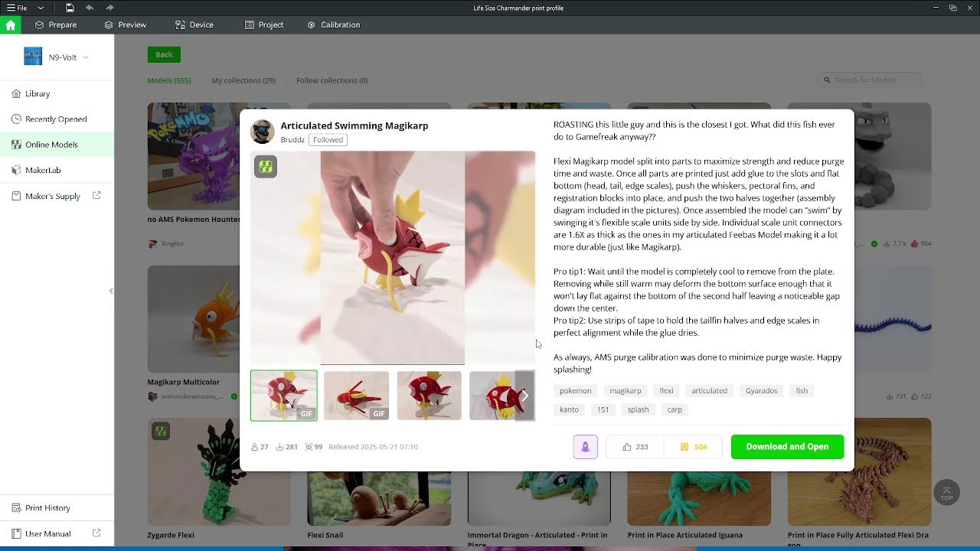Select the third Magikarp thumbnail
Screen dimensions: 980x551
click(429, 396)
